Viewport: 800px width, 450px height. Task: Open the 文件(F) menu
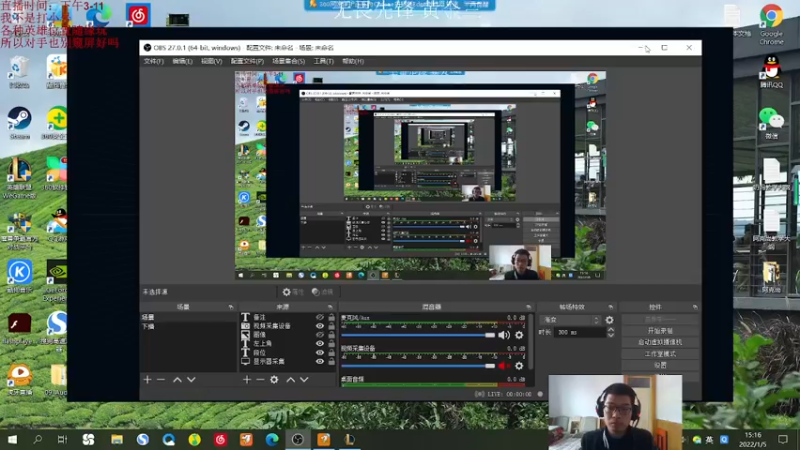(x=154, y=61)
